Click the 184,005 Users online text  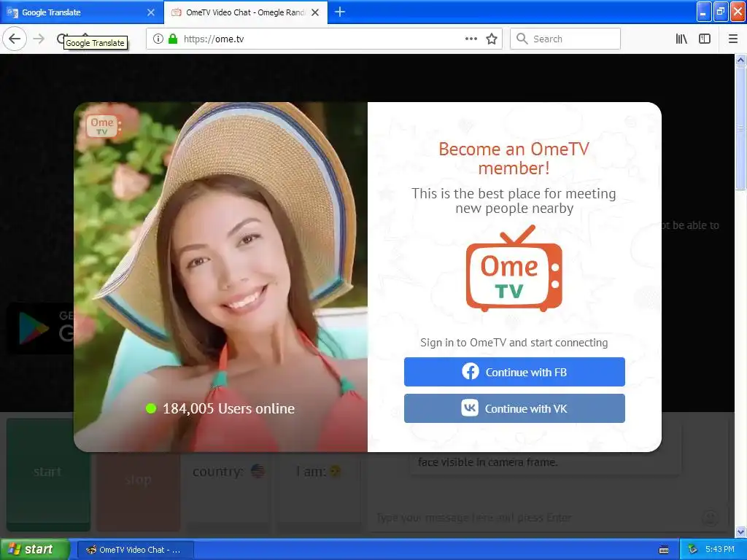click(x=228, y=408)
